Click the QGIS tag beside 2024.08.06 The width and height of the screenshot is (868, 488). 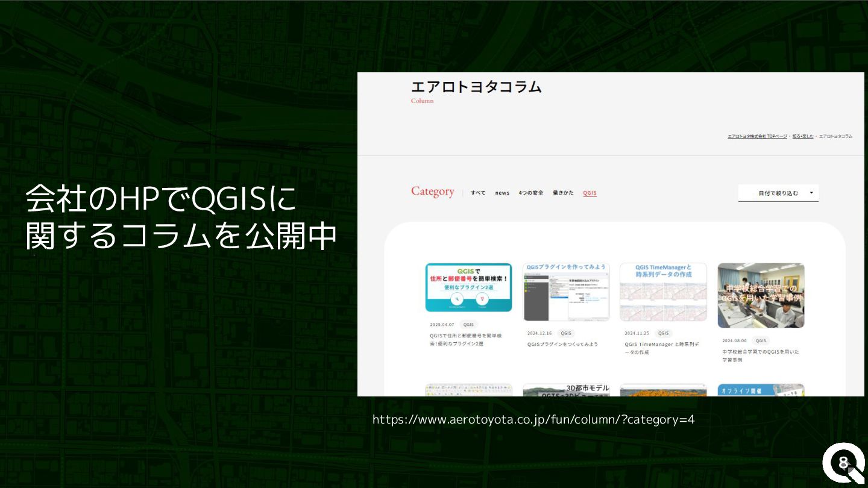coord(761,340)
